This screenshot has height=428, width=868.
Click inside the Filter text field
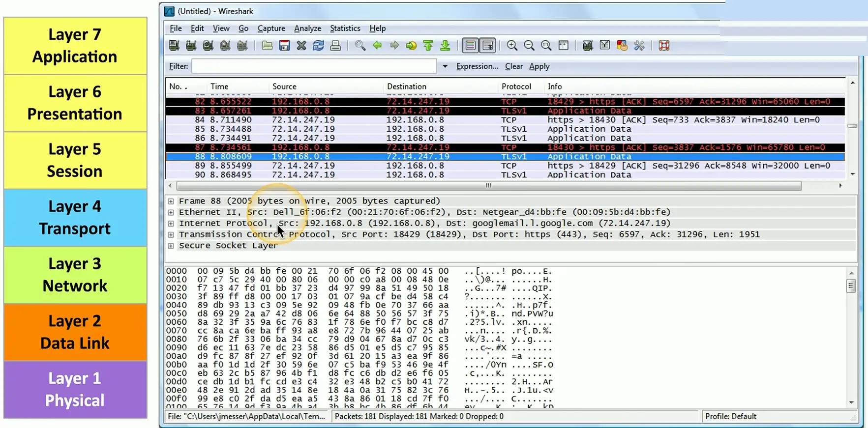tap(314, 66)
